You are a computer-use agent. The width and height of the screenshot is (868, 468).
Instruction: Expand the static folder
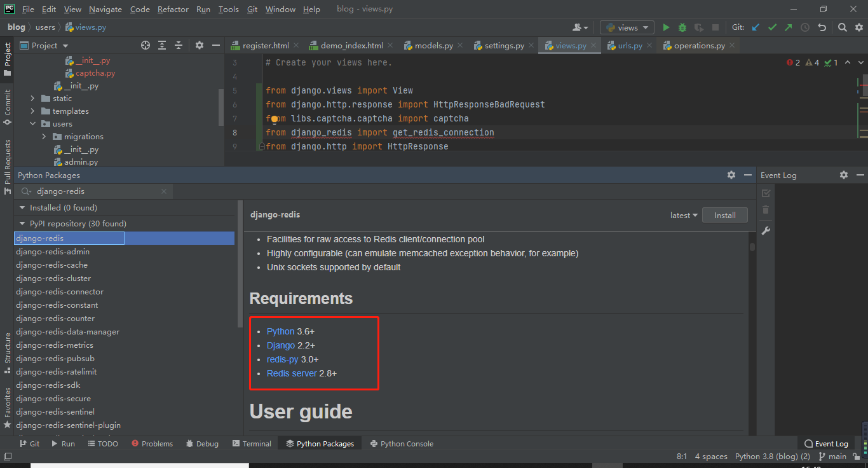click(33, 99)
